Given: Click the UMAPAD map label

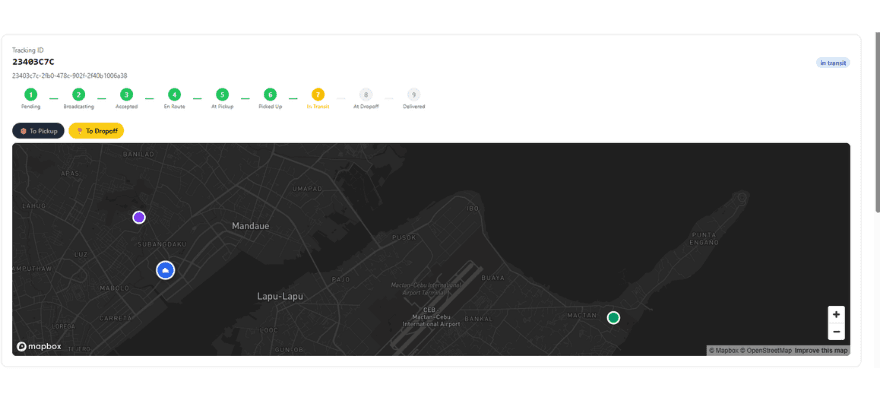Looking at the screenshot, I should click(x=307, y=188).
